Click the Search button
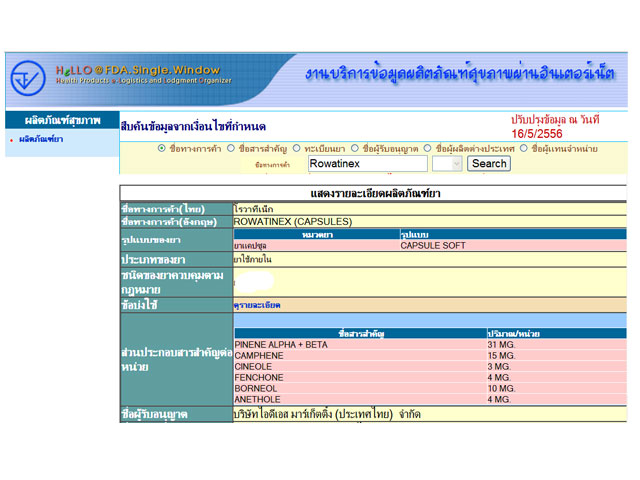Image resolution: width=640 pixels, height=480 pixels. pyautogui.click(x=489, y=164)
